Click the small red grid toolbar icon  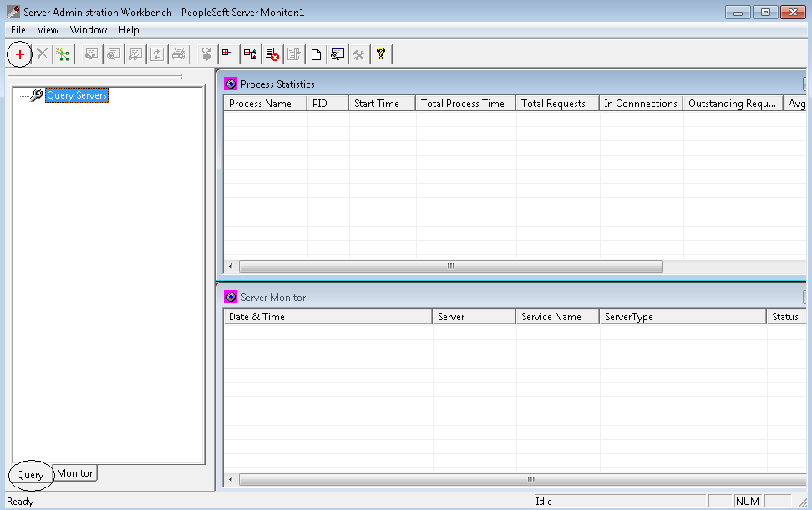click(x=228, y=54)
